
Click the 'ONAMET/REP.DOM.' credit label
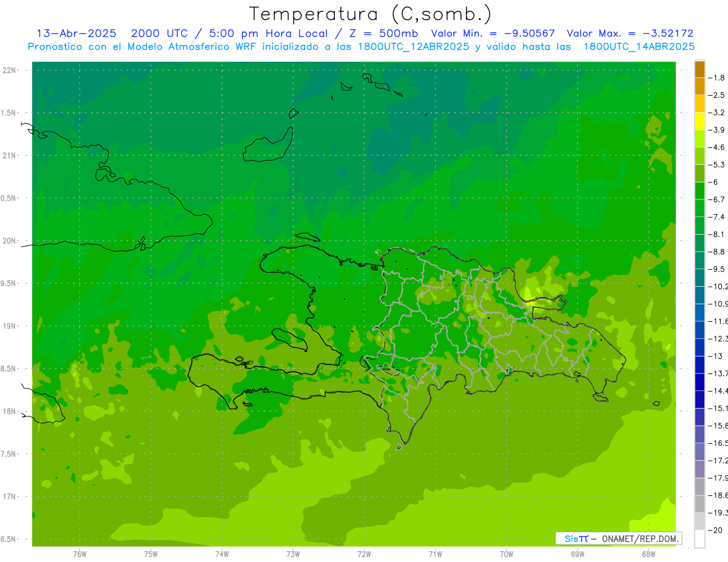coord(639,538)
